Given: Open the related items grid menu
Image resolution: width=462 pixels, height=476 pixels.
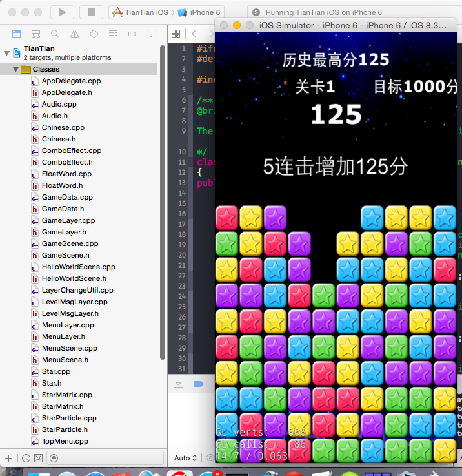Looking at the screenshot, I should pos(176,34).
